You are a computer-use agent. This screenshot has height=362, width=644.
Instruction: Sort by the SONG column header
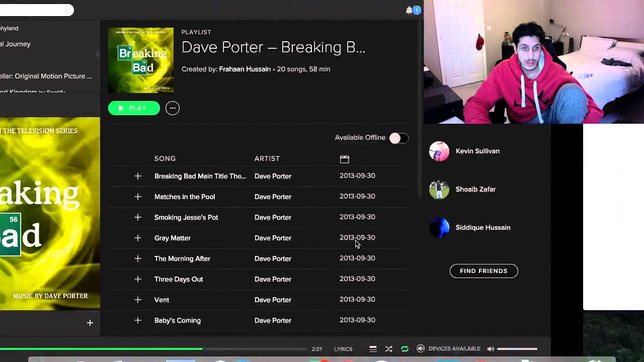pyautogui.click(x=165, y=158)
